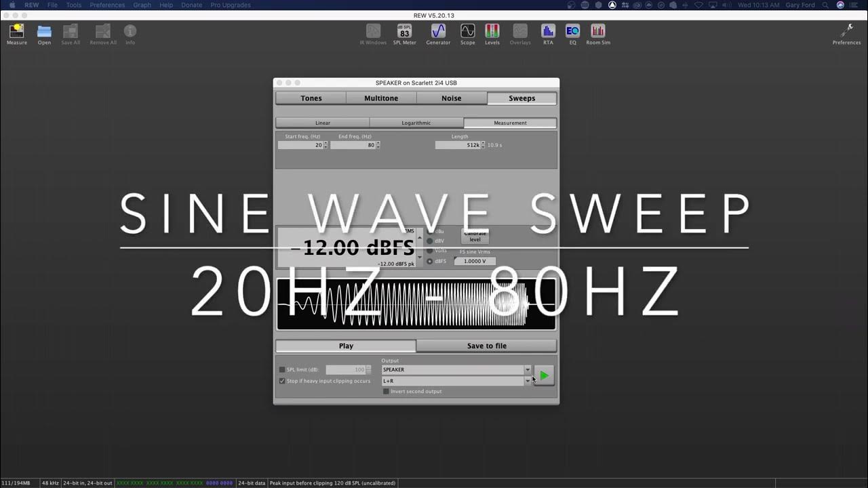Select the Logarithmic sweep type
Screen dimensions: 868x488
point(416,123)
